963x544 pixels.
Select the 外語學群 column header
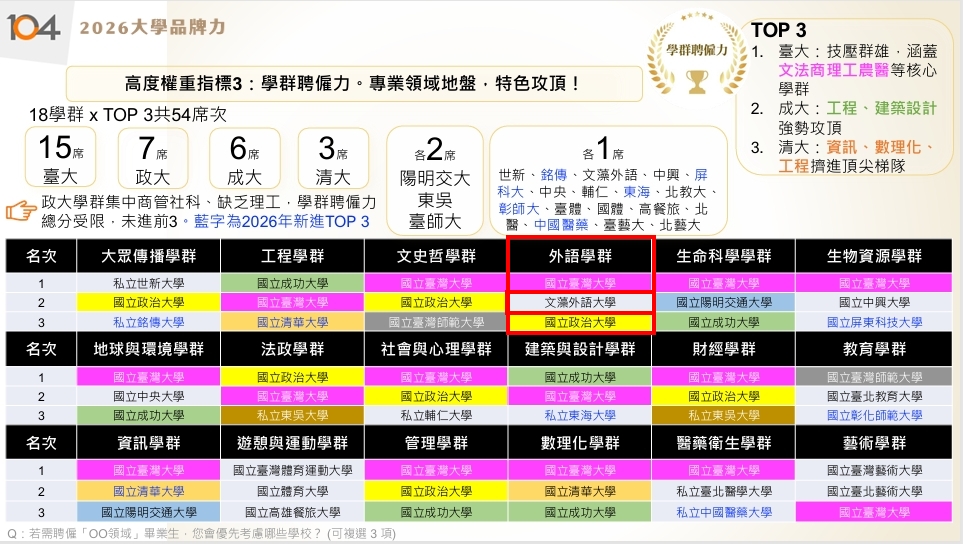[580, 256]
